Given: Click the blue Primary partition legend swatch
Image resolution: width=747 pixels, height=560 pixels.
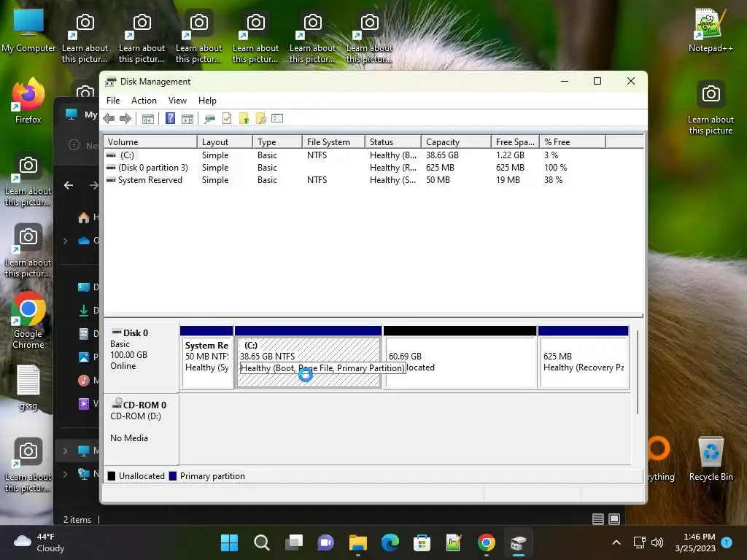Looking at the screenshot, I should (x=173, y=475).
